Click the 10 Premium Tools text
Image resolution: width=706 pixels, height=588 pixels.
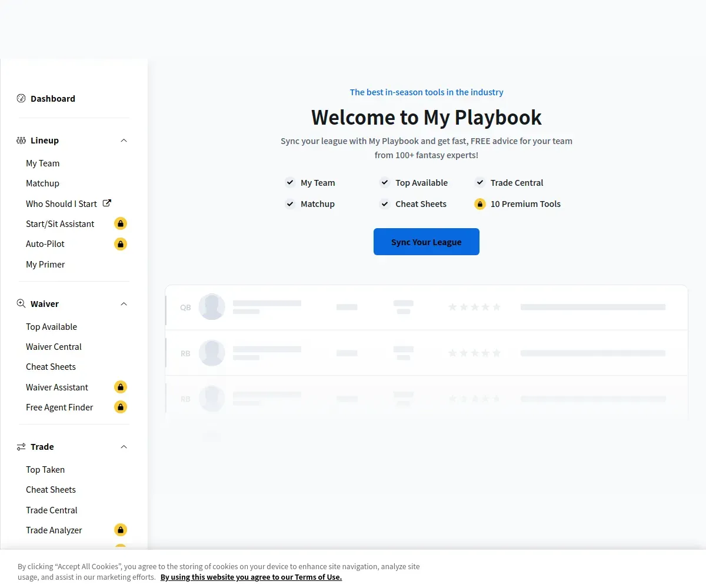pyautogui.click(x=525, y=204)
